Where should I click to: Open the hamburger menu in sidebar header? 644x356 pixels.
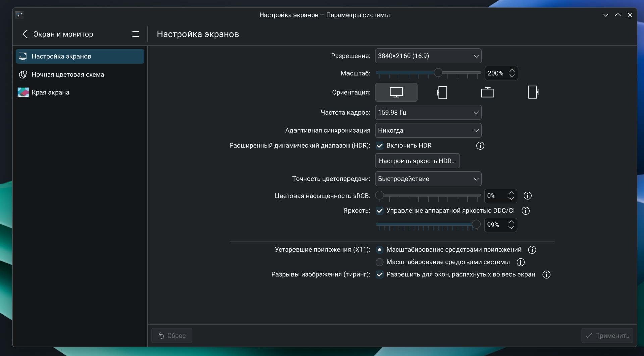136,34
